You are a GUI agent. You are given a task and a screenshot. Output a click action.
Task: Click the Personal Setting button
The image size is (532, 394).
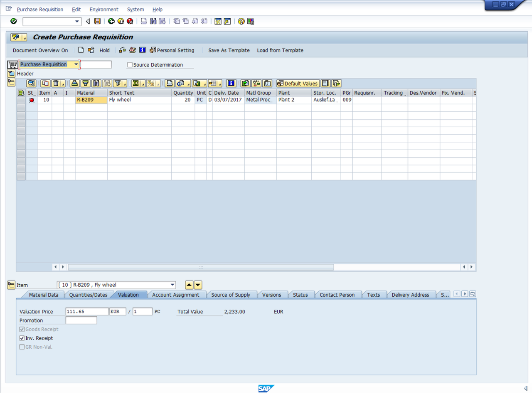point(172,50)
